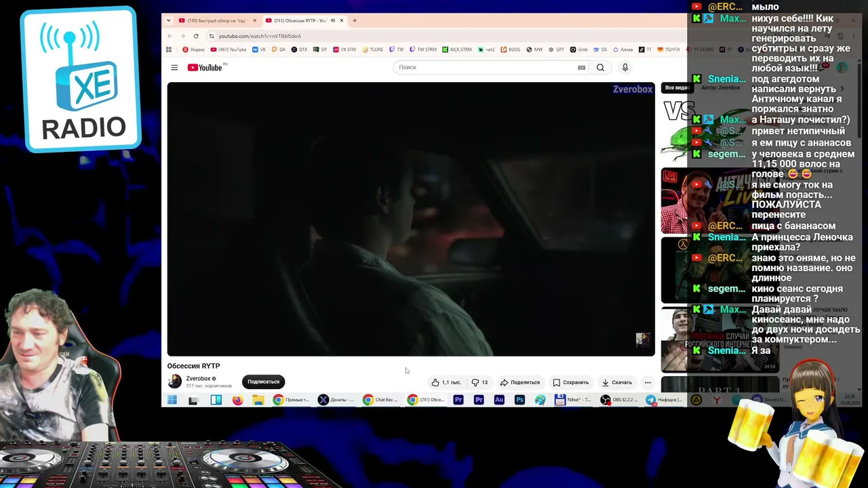The height and width of the screenshot is (488, 868).
Task: Open the BOOS bookmark
Action: tap(511, 49)
